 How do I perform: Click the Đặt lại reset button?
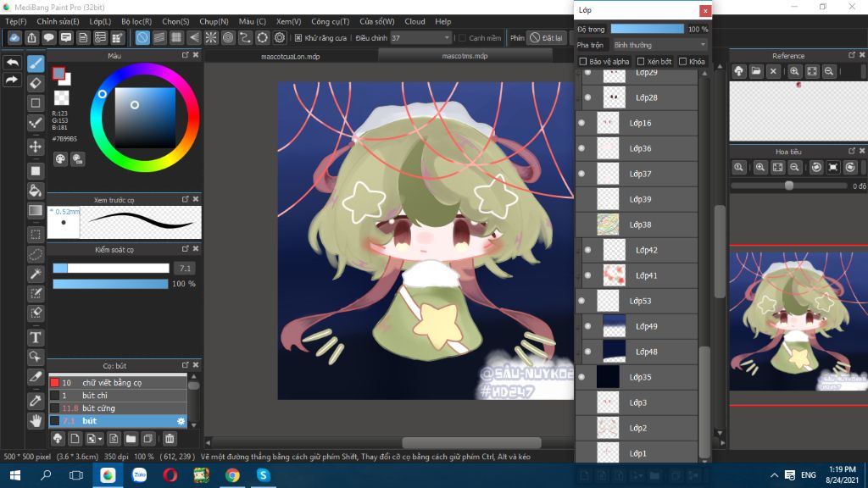pos(546,37)
